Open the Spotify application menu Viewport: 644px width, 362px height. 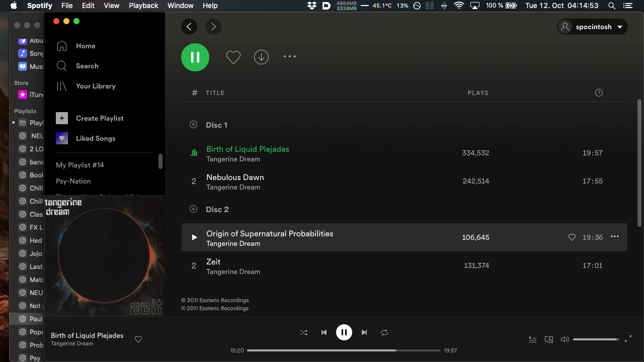[39, 6]
